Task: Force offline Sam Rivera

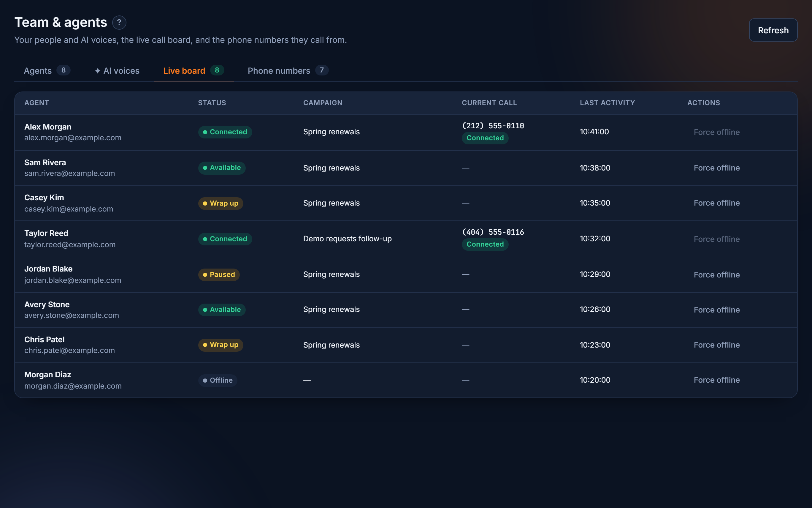Action: (x=717, y=168)
